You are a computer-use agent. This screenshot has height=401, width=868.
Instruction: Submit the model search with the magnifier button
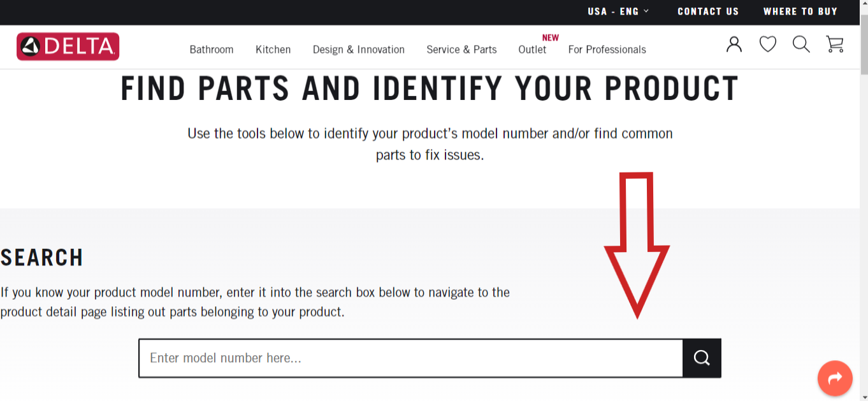tap(702, 358)
